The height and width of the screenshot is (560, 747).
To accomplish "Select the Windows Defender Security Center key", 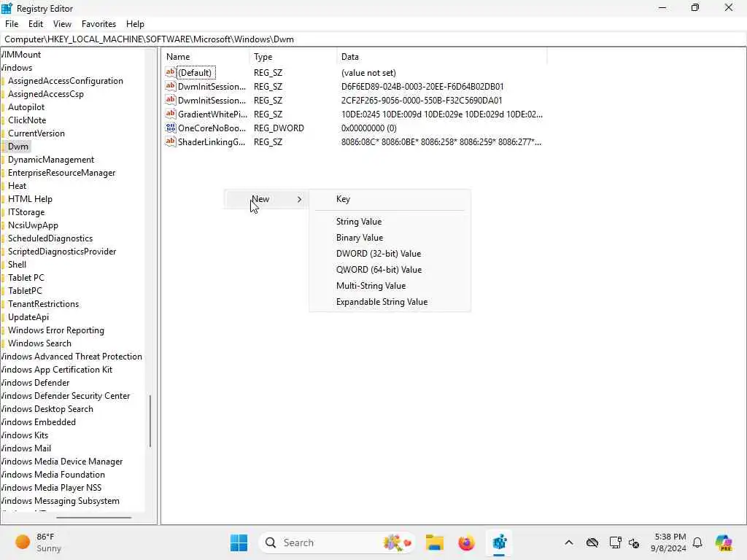I will 65,396.
